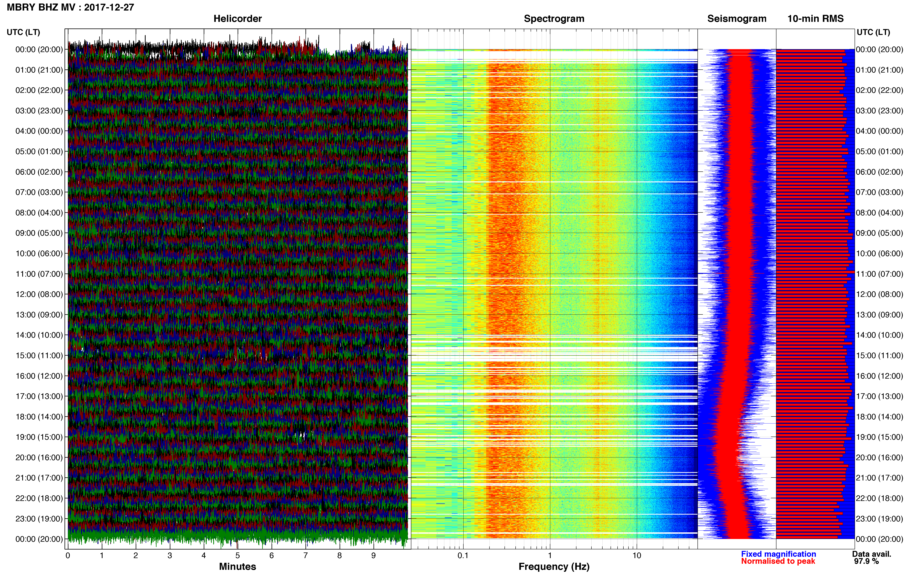
Task: Click left time label '17:00 (13:00)'
Action: (39, 396)
